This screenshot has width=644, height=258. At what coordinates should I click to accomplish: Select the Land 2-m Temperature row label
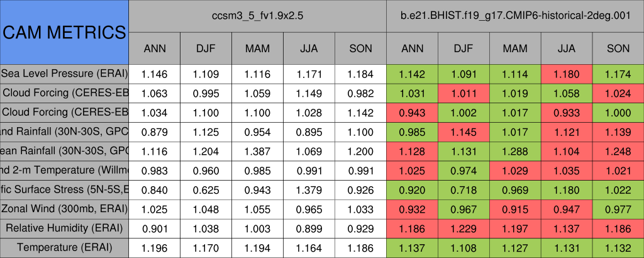64,170
